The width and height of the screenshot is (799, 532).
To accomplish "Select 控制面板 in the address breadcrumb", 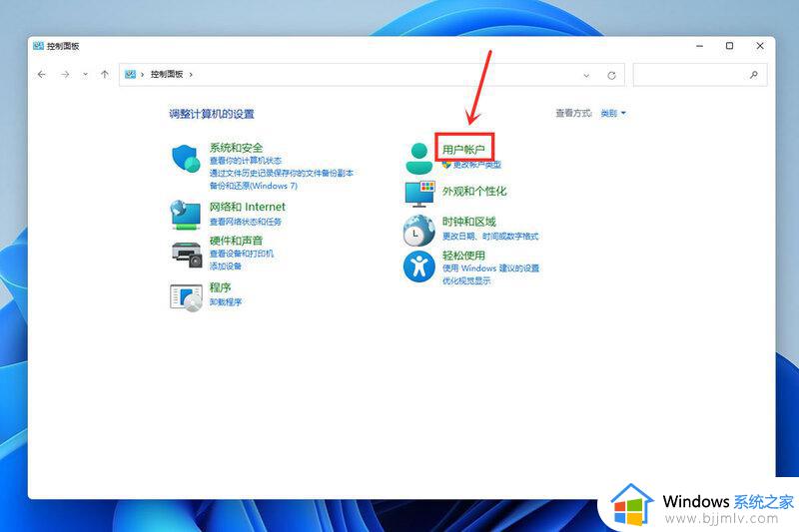I will click(x=167, y=74).
